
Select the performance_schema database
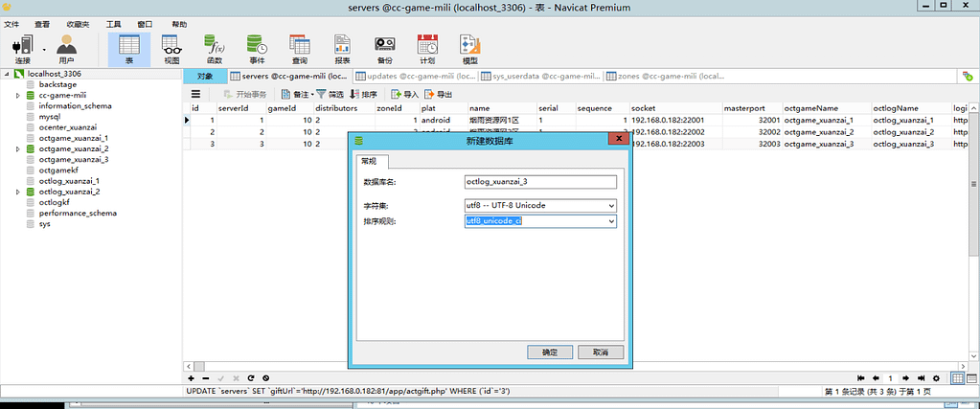(78, 214)
